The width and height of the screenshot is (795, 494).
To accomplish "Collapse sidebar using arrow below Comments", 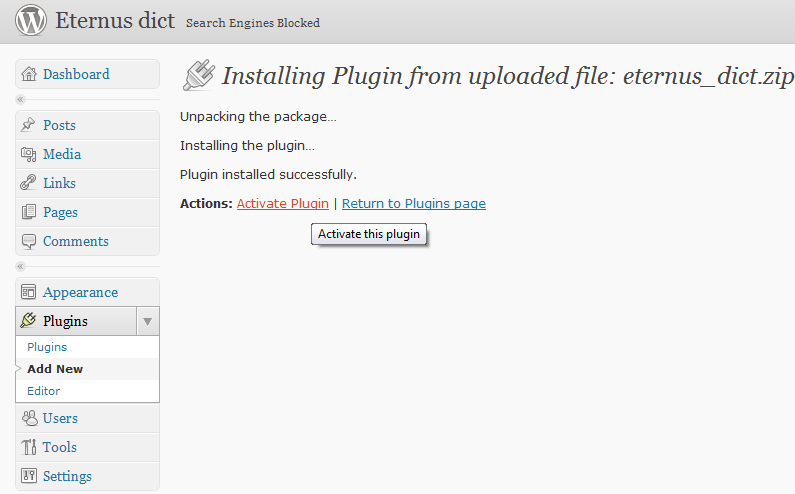I will [x=20, y=266].
